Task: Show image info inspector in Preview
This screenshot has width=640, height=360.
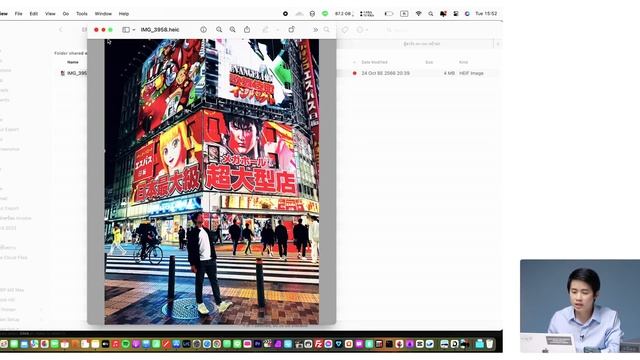Action: click(203, 29)
